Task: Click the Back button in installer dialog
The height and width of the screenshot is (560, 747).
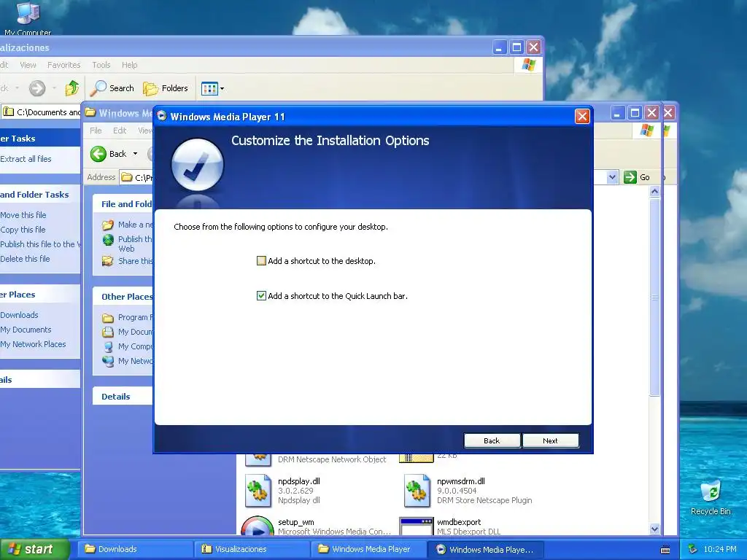Action: (x=492, y=440)
